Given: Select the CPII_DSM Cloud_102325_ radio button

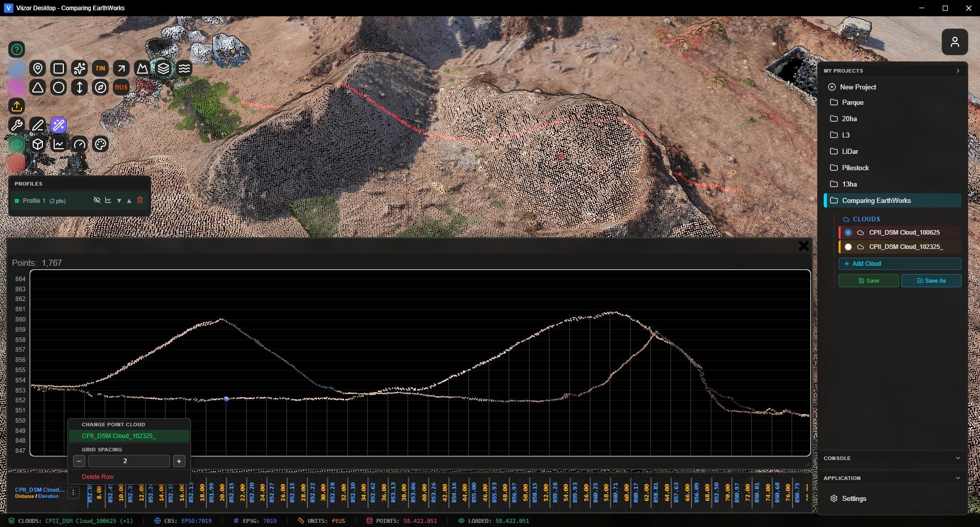Looking at the screenshot, I should (848, 247).
